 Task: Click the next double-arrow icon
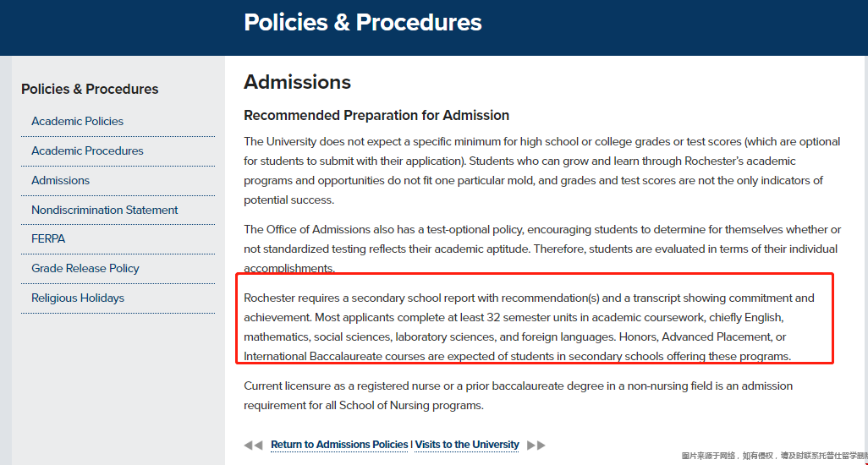[x=536, y=445]
